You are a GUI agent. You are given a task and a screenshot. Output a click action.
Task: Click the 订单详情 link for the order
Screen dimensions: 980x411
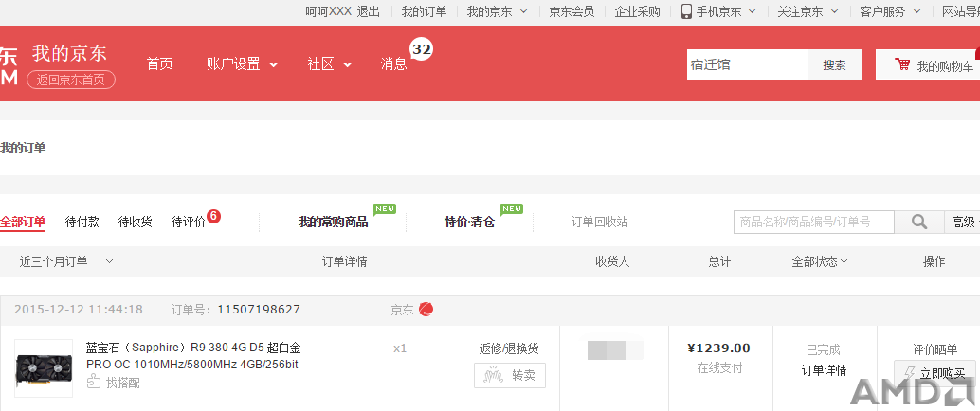[824, 370]
